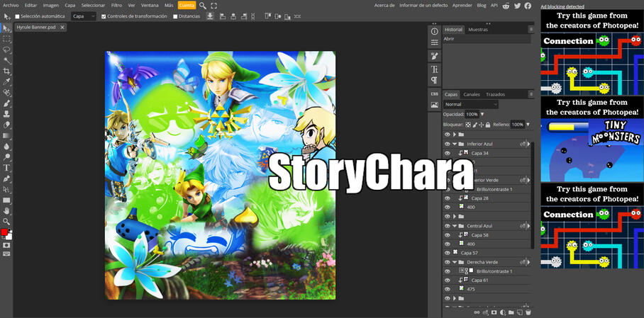Enable the Selección automática checkbox
644x318 pixels.
(x=18, y=16)
